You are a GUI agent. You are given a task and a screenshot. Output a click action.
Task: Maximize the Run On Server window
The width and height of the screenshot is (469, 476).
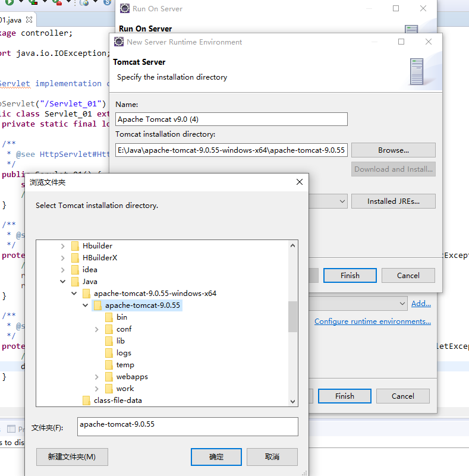(x=396, y=8)
